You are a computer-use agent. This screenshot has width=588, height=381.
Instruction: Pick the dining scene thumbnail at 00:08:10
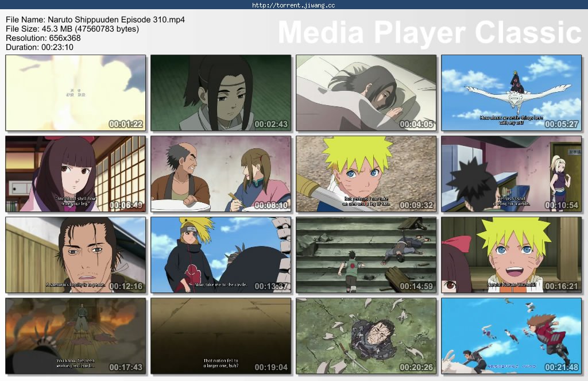(221, 174)
